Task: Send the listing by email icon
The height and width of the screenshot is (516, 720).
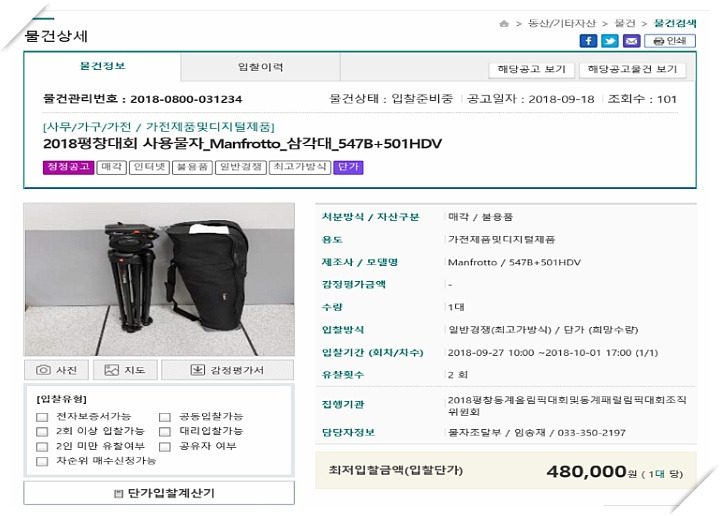Action: click(x=631, y=41)
